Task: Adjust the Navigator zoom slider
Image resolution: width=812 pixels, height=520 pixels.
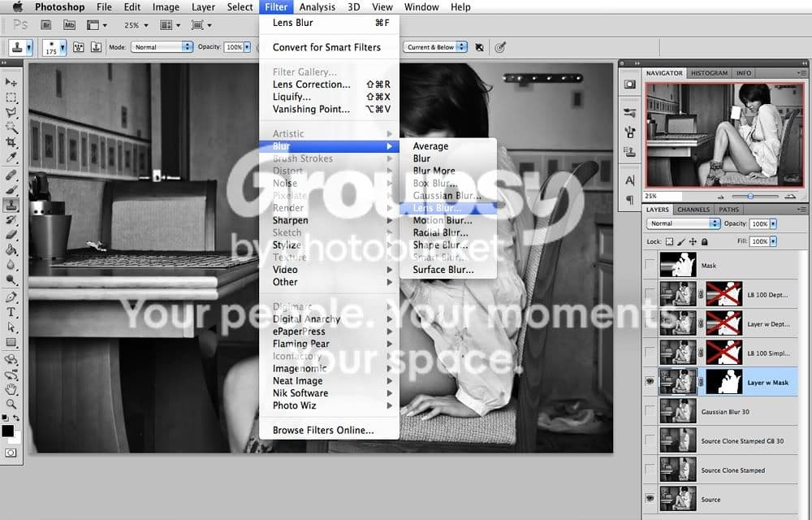Action: coord(750,197)
